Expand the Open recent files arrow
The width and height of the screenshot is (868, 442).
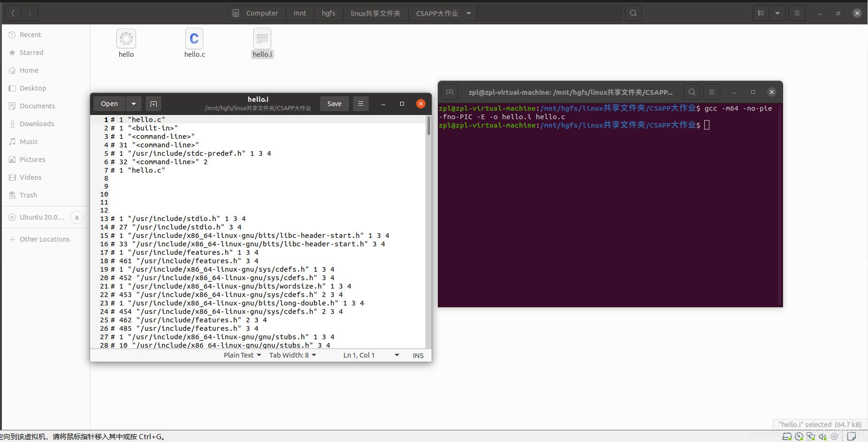click(134, 104)
